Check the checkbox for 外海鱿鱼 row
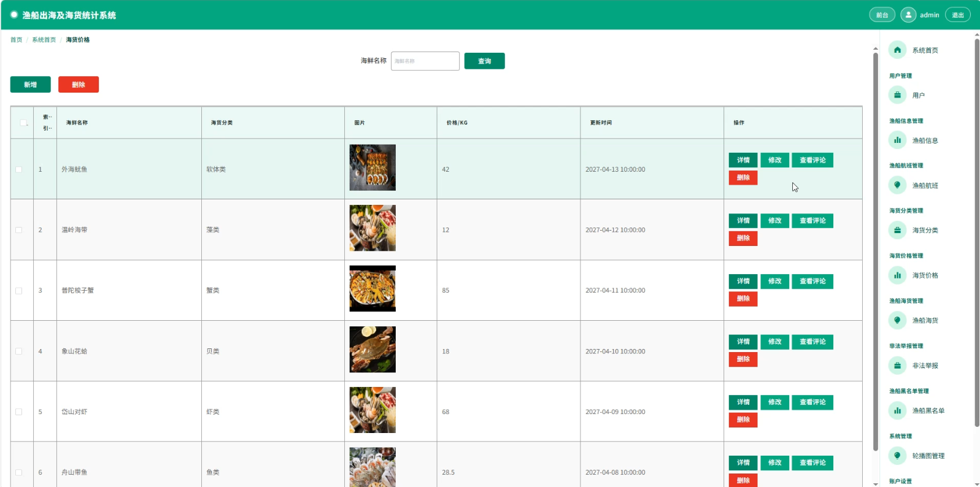Viewport: 980px width, 487px height. click(18, 169)
